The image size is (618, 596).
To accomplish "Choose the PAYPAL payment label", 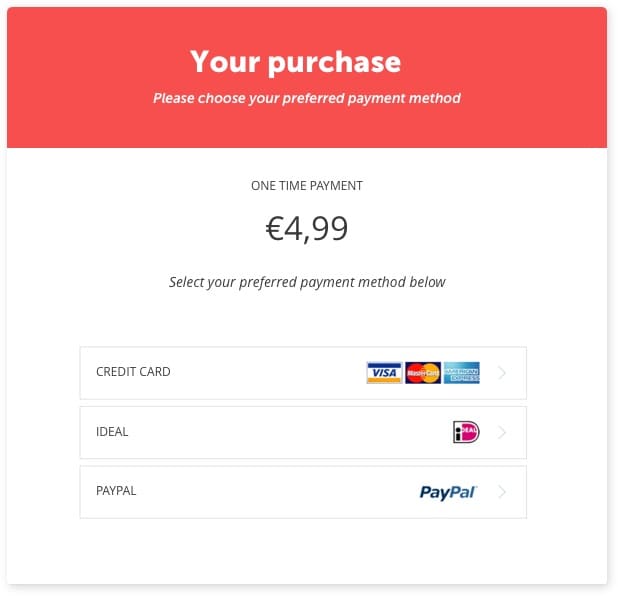I will tap(116, 491).
